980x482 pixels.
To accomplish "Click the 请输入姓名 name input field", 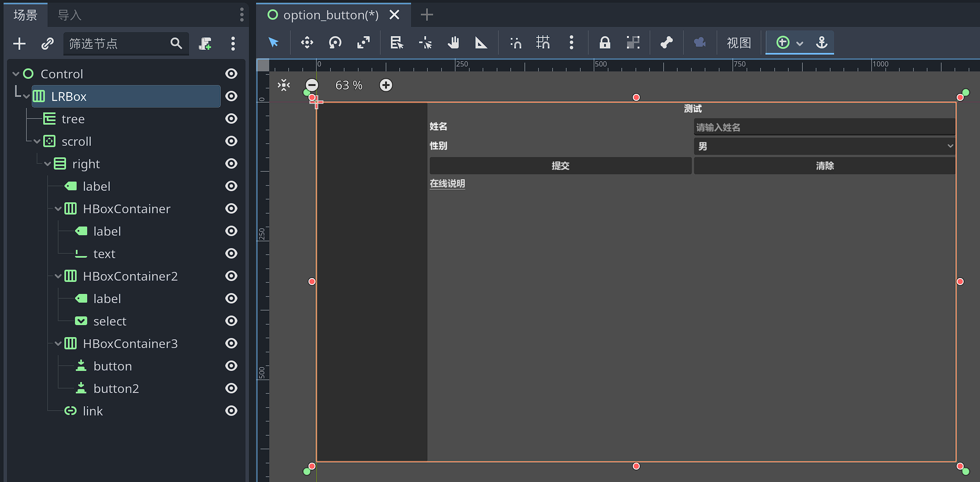I will tap(824, 127).
